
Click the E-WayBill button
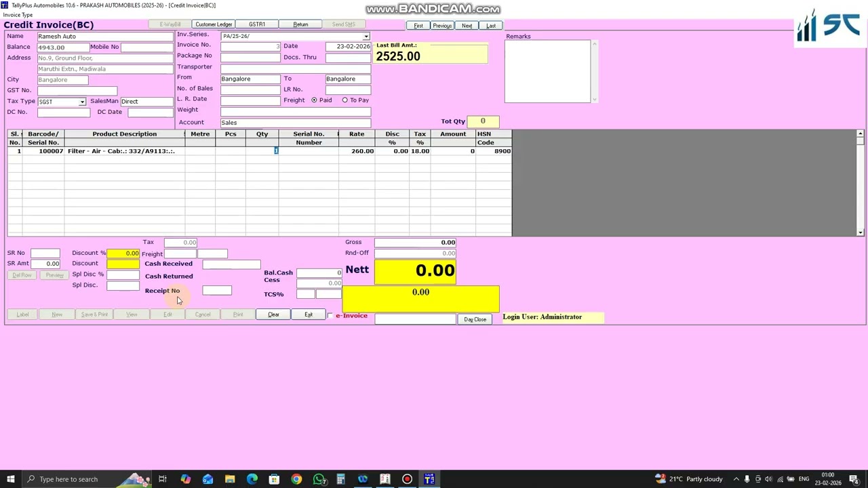[x=170, y=25]
